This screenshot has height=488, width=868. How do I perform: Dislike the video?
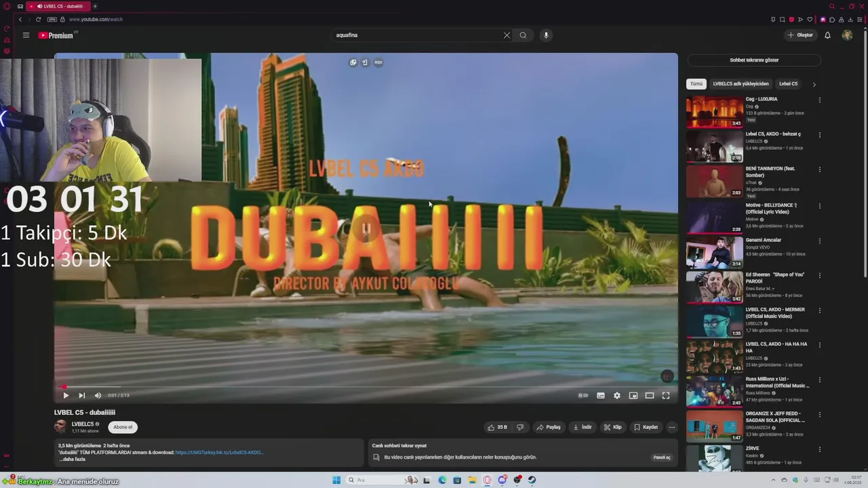click(520, 427)
